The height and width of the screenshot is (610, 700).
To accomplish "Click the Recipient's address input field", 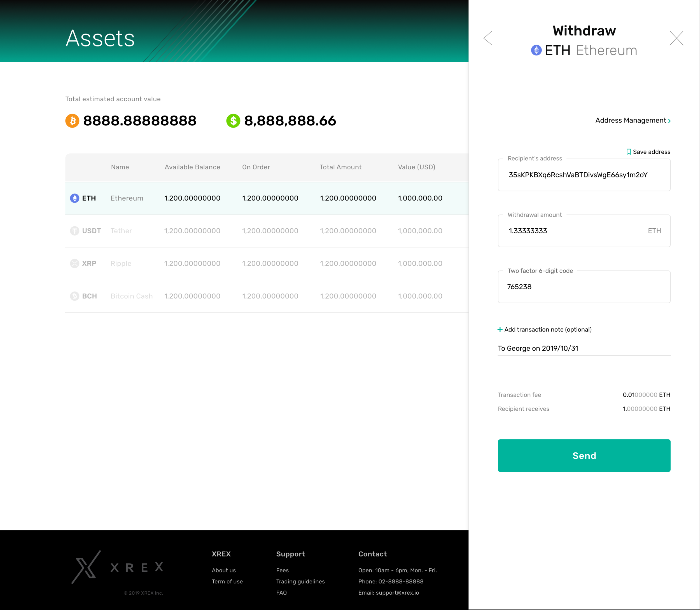I will [x=584, y=175].
